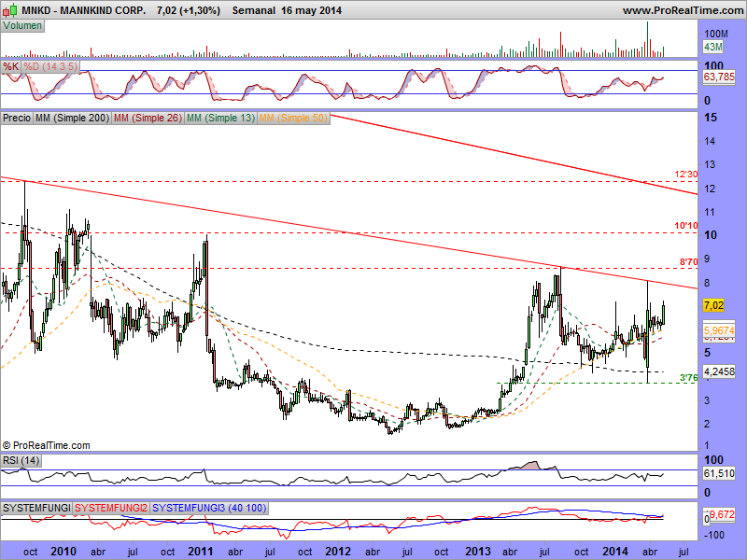Click the 2012 year label on time axis

point(338,552)
